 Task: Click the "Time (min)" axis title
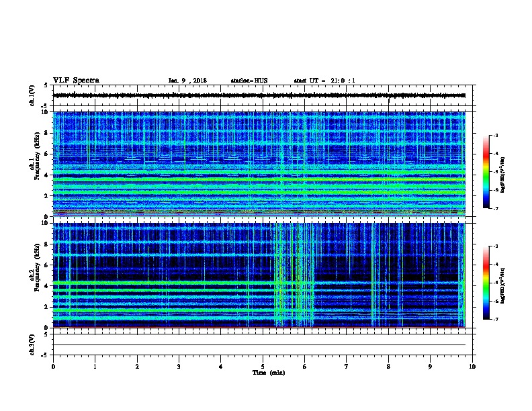click(269, 373)
